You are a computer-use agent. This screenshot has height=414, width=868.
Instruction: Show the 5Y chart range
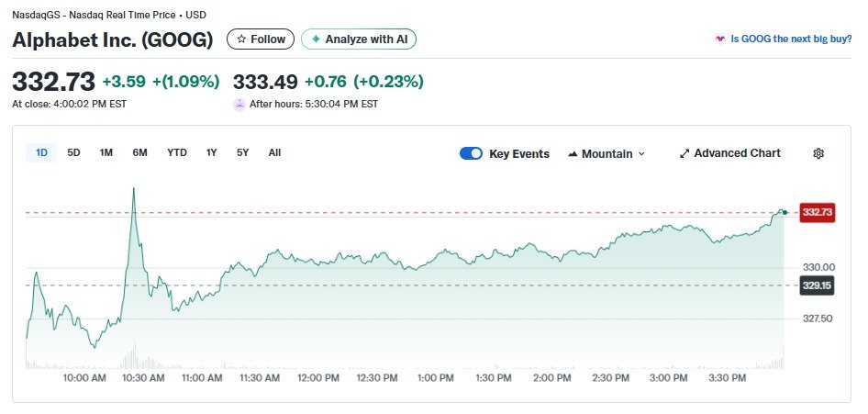[242, 152]
